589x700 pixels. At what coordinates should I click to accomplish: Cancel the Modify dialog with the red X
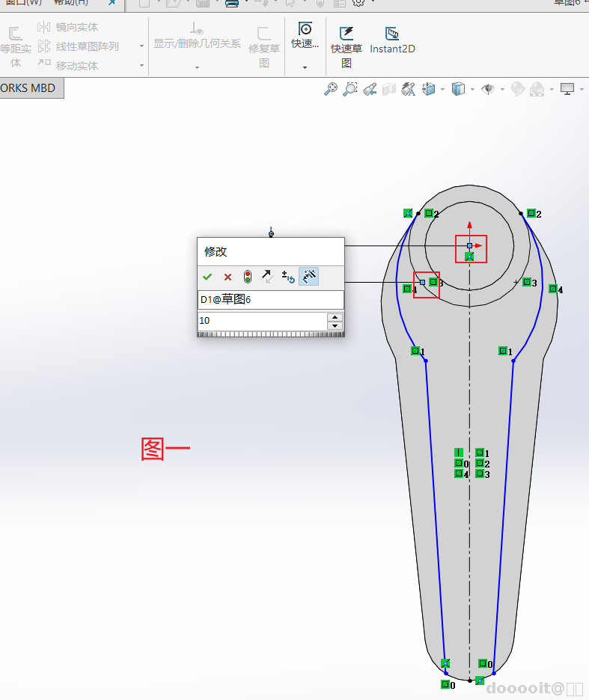[228, 277]
